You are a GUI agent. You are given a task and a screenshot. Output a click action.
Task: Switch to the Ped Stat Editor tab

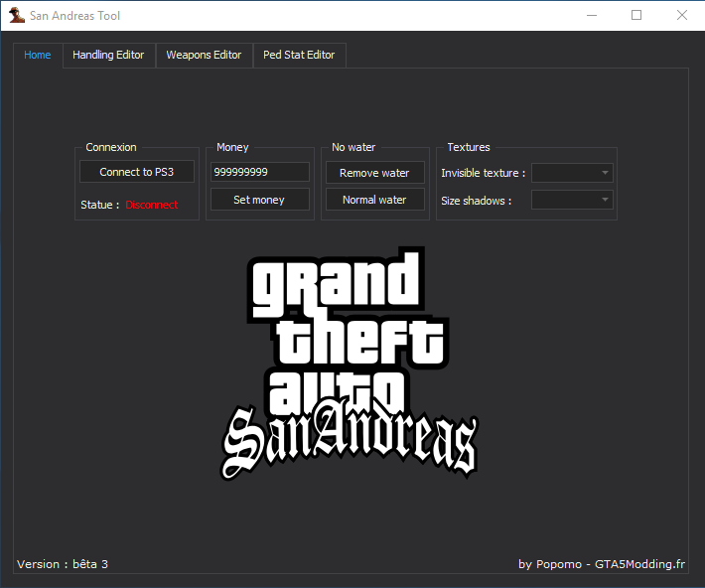[299, 55]
